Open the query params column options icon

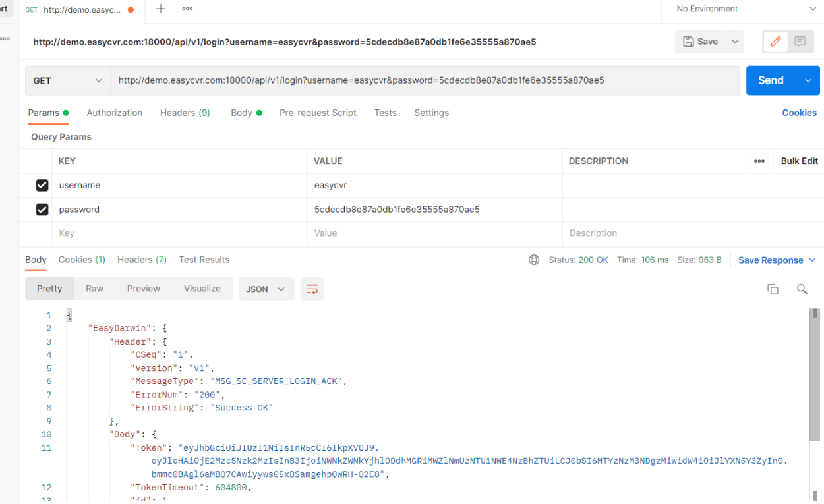pos(759,161)
